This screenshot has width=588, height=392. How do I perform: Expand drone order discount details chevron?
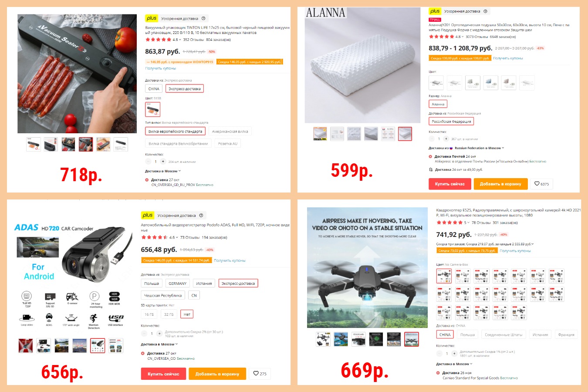point(533,244)
